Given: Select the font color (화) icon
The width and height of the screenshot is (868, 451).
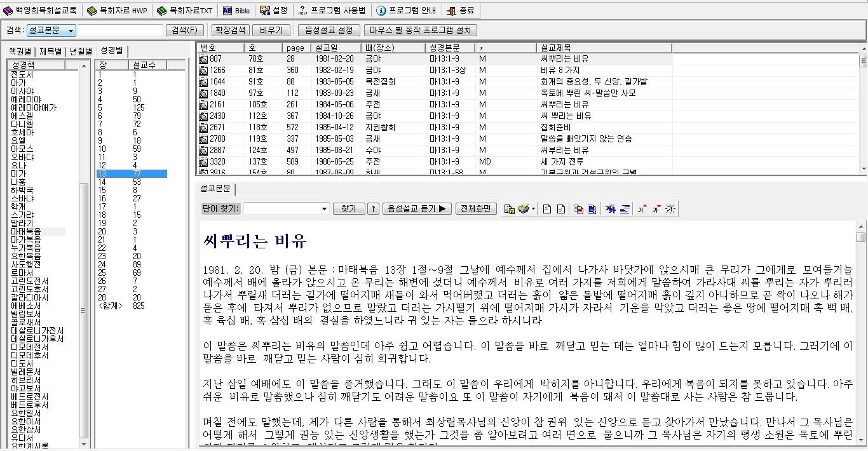Looking at the screenshot, I should click(610, 208).
